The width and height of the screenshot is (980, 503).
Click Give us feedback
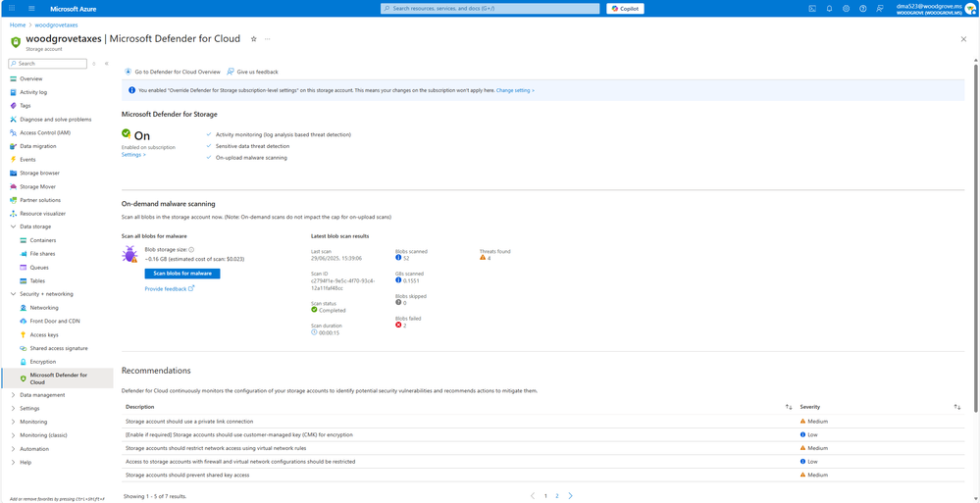(x=252, y=72)
